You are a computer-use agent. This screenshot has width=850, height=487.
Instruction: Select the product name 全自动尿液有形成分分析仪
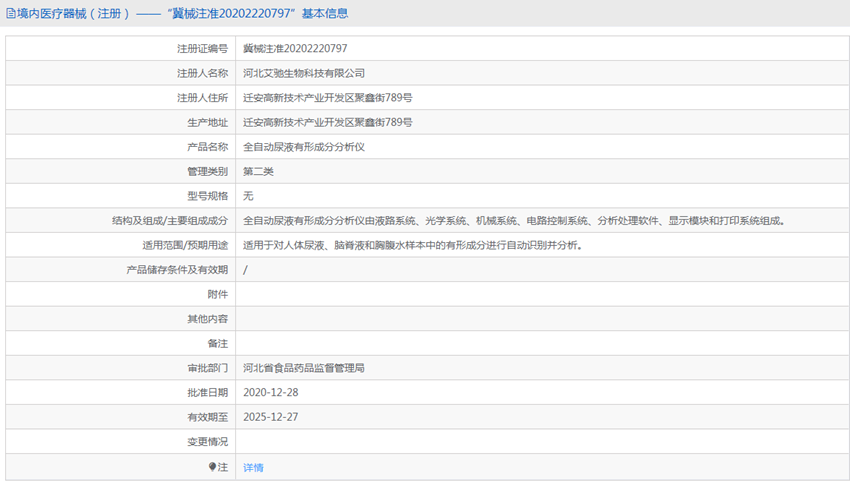pyautogui.click(x=304, y=147)
